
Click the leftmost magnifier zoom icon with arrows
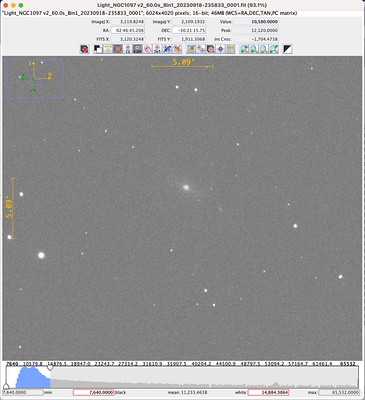(244, 49)
